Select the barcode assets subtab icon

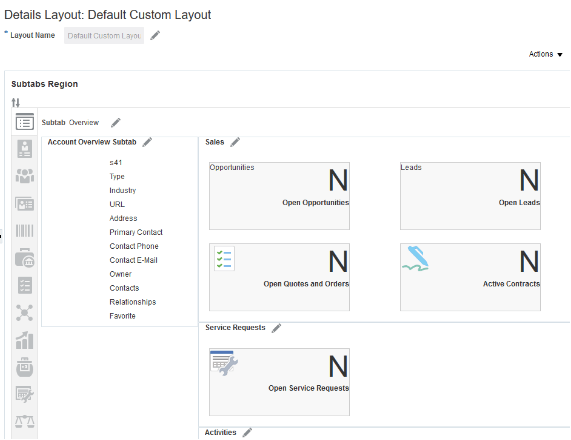[25, 231]
